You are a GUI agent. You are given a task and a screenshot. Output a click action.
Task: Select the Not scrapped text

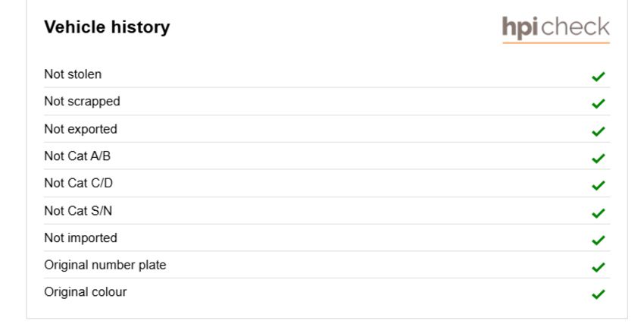point(82,102)
